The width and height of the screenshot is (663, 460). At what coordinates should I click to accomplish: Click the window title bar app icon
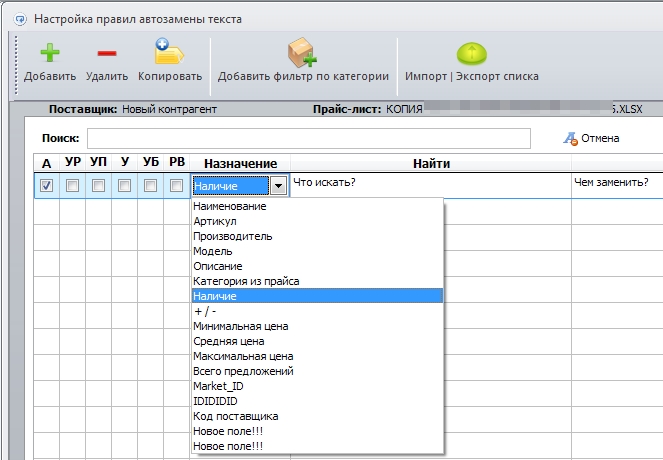coord(20,19)
